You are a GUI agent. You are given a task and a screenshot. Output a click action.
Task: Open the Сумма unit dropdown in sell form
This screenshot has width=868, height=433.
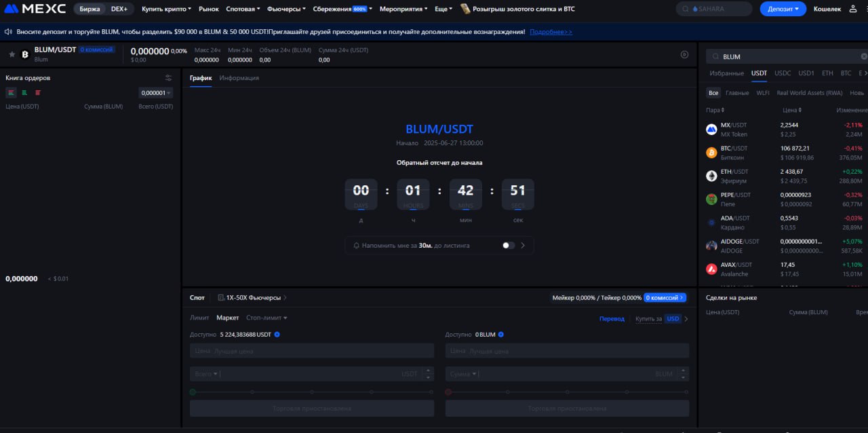462,374
